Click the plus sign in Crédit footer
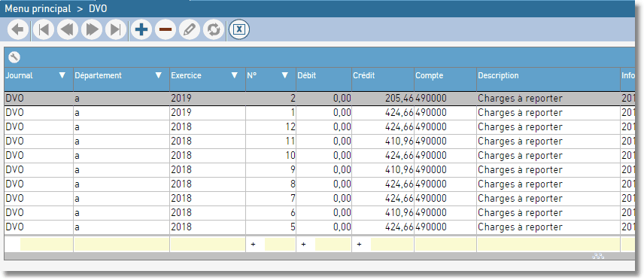 359,245
